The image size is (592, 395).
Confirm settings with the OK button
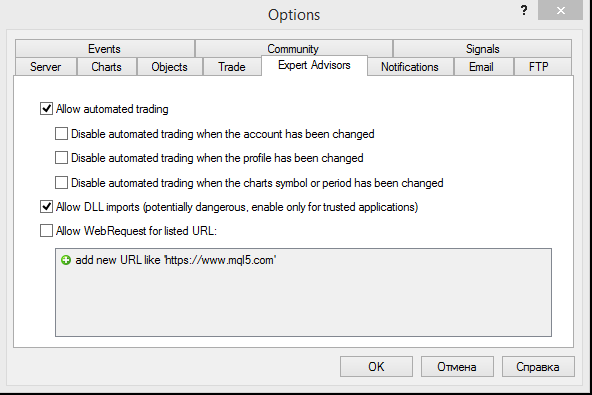point(376,367)
